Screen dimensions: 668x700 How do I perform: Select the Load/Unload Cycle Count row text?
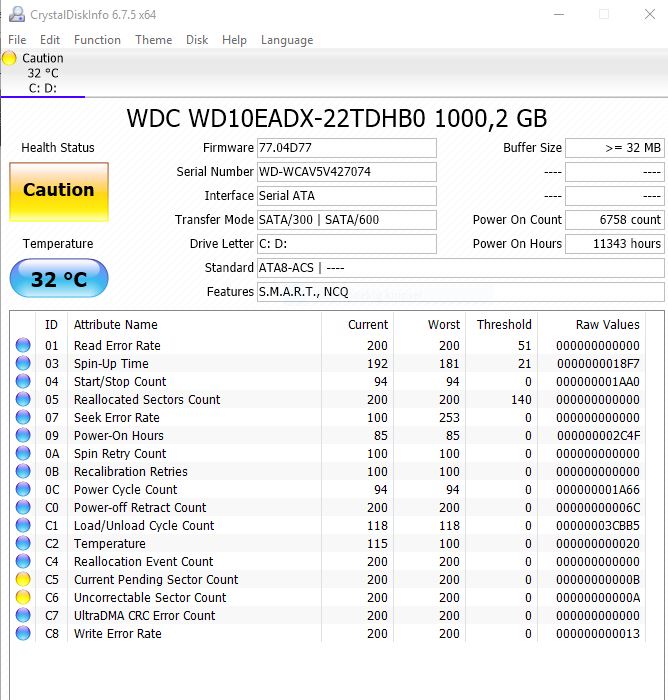point(144,525)
